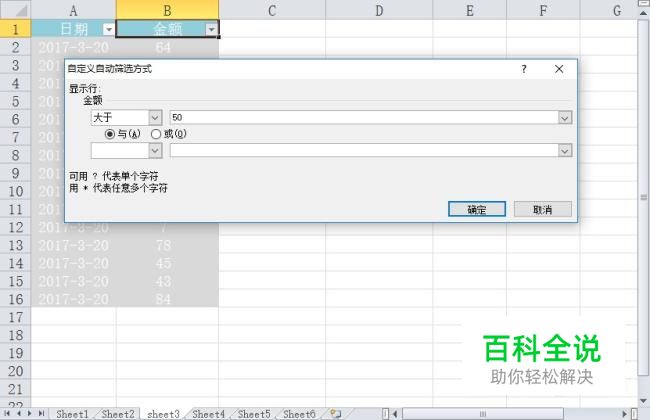Open the 日期 column filter arrow

tap(109, 29)
